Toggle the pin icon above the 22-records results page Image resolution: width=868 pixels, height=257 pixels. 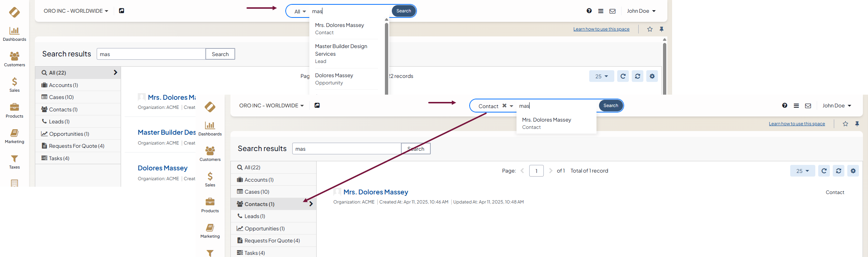662,29
